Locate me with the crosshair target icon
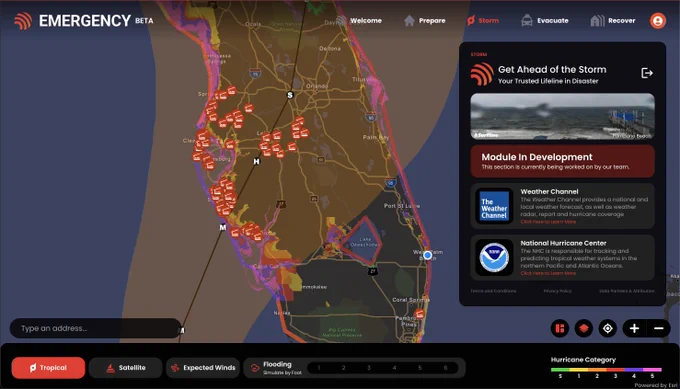The height and width of the screenshot is (389, 680). [608, 329]
